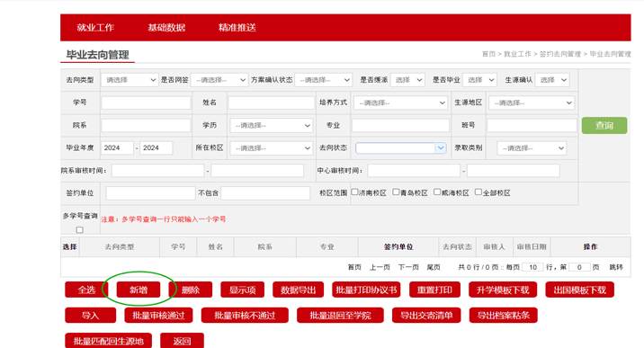The width and height of the screenshot is (644, 348).
Task: Click the 返回 button
Action: tap(182, 341)
